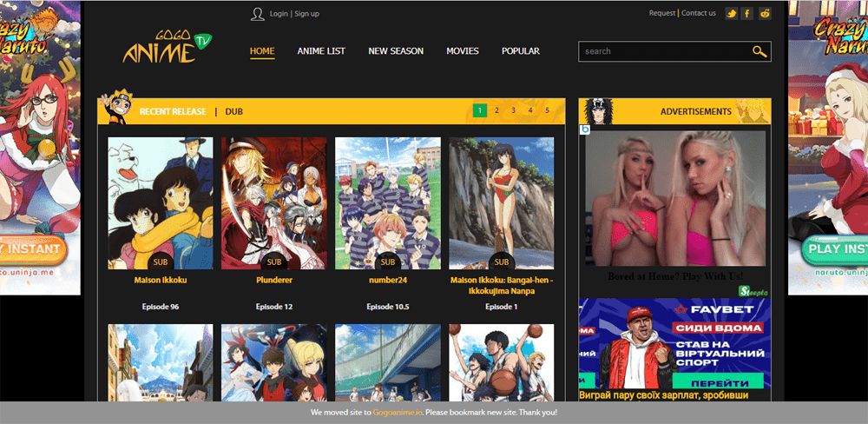
Task: Open Maison Ikkoku: Bangai-hen title link
Action: (502, 286)
